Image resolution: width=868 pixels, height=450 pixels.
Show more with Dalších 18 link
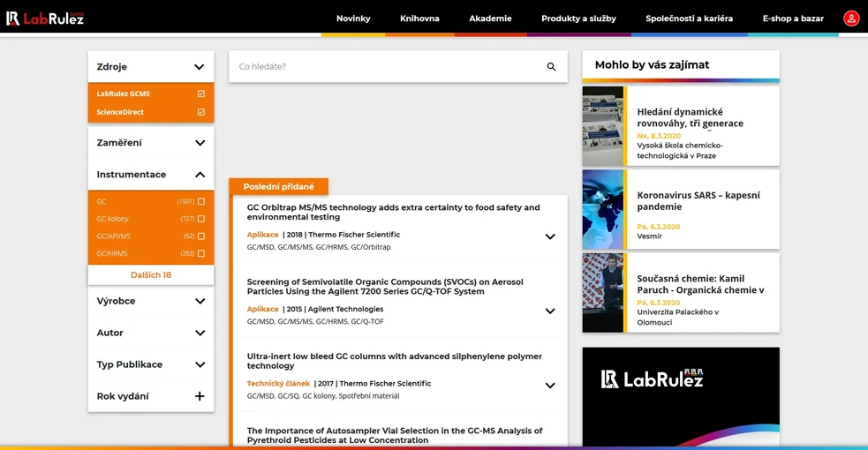tap(151, 275)
